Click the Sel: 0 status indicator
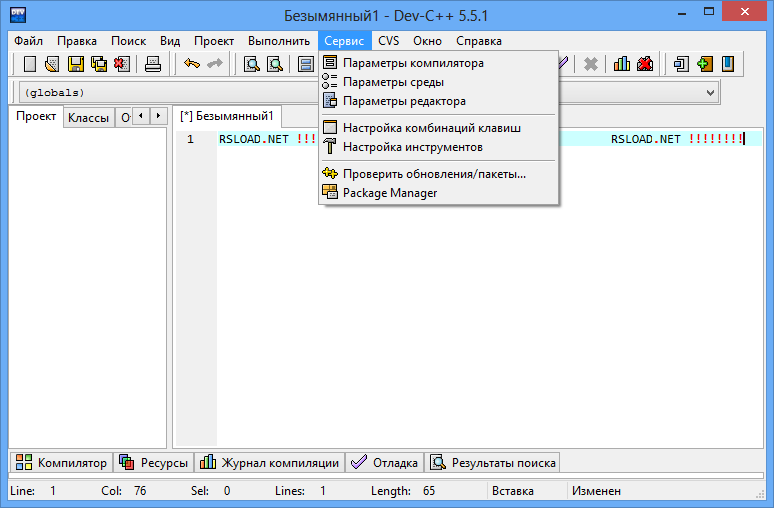Viewport: 774px width, 508px height. pyautogui.click(x=210, y=491)
